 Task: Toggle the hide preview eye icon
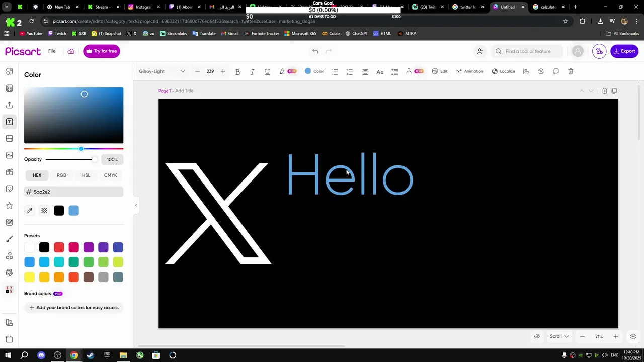(x=537, y=336)
